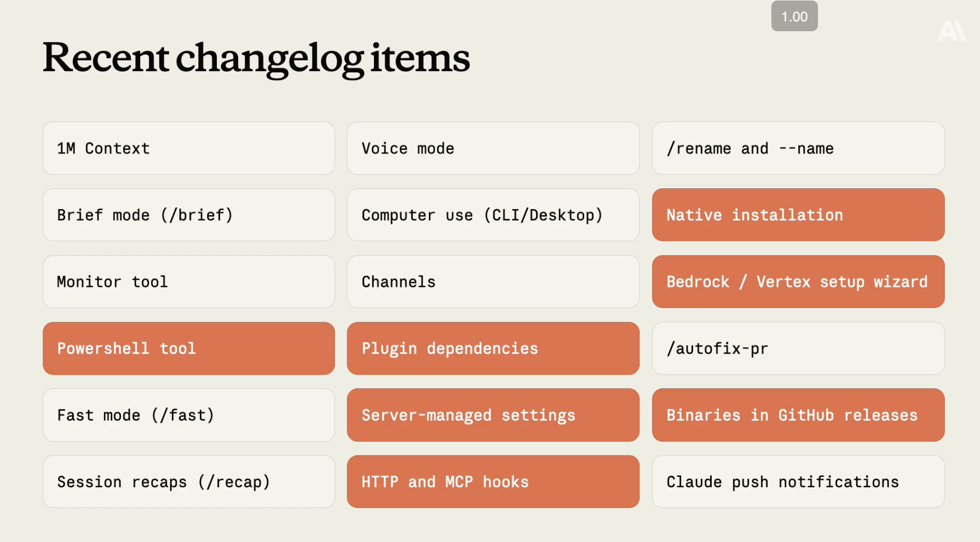Select the Brief mode (/brief) card
980x542 pixels.
pyautogui.click(x=189, y=215)
